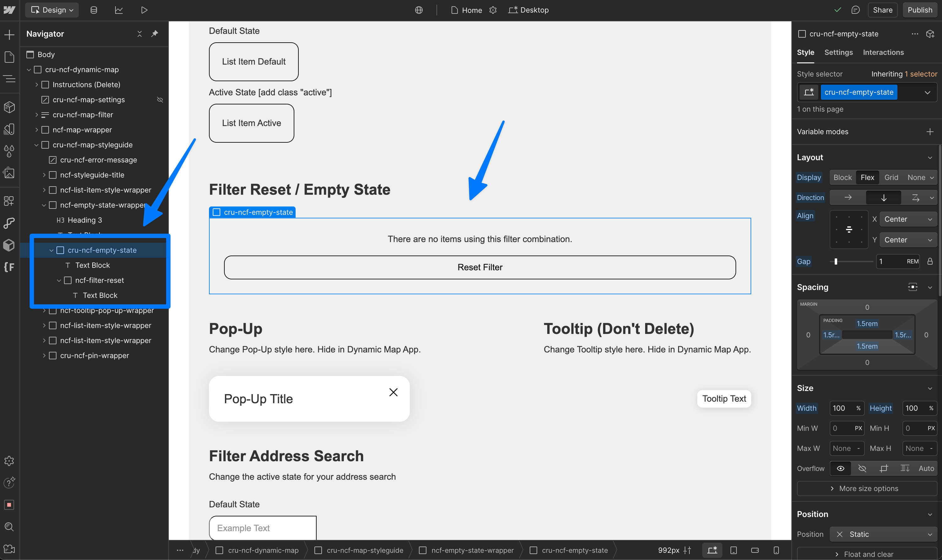Open the Apps grid icon
The image size is (942, 560).
9,201
